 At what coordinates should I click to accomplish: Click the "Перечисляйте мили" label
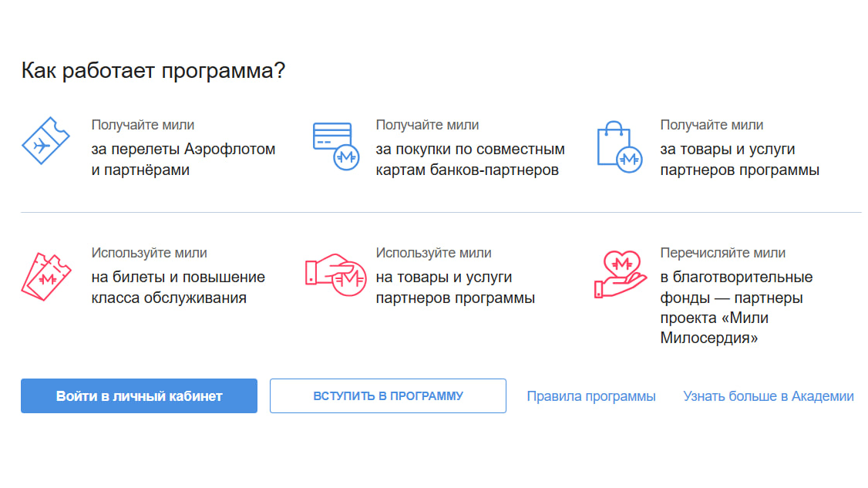click(722, 253)
